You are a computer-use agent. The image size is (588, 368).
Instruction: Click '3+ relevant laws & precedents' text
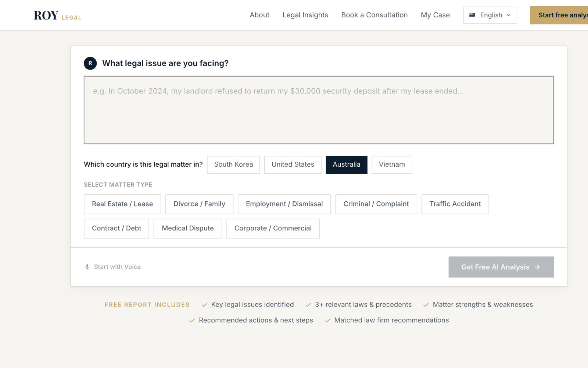point(363,305)
